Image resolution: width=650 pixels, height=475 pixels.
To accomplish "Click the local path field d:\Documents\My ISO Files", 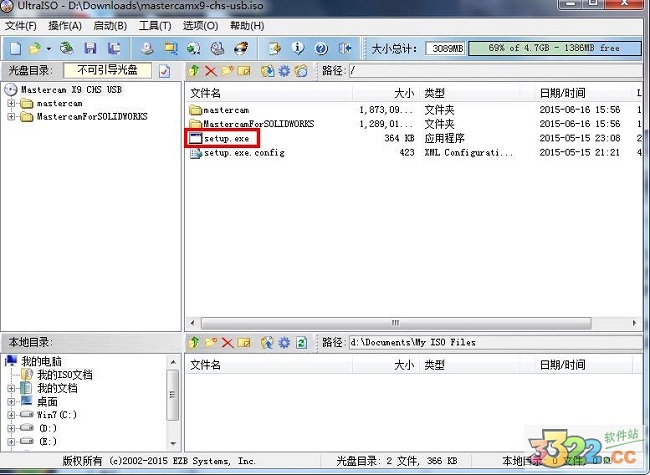I will coord(495,342).
